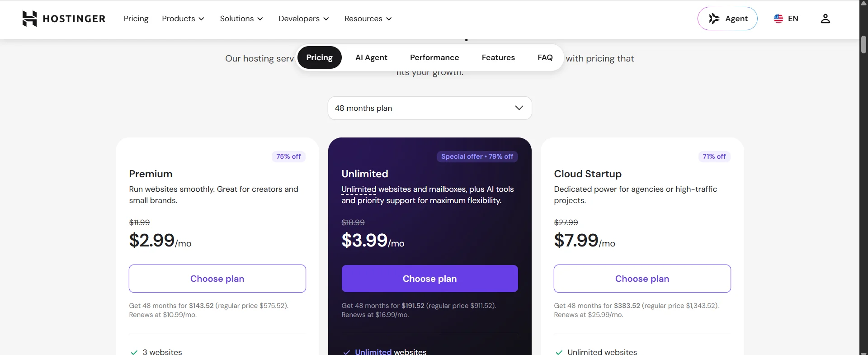Expand the Resources menu
Screen dimensions: 868x355
[x=368, y=19]
